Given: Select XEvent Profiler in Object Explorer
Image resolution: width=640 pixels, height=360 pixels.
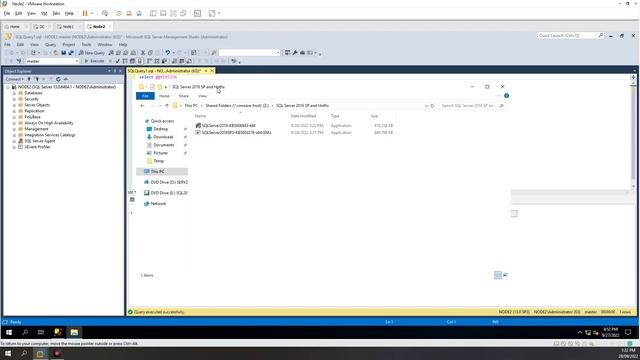Looking at the screenshot, I should pyautogui.click(x=37, y=147).
